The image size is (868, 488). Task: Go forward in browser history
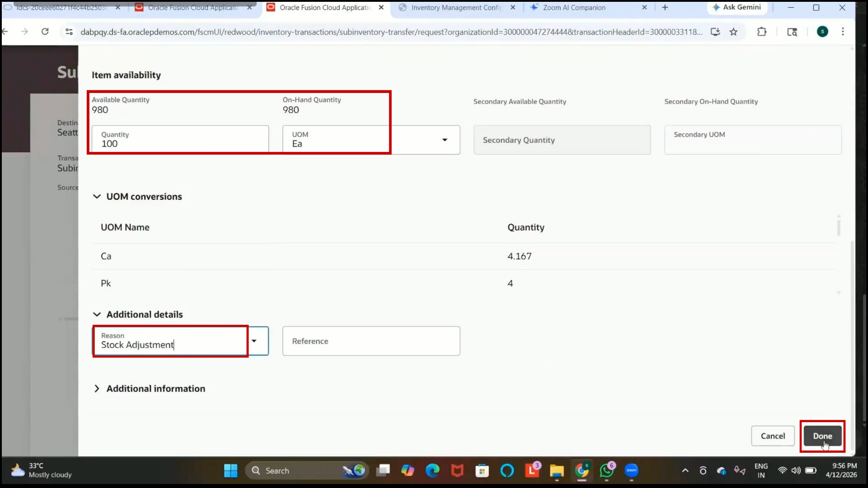(24, 32)
